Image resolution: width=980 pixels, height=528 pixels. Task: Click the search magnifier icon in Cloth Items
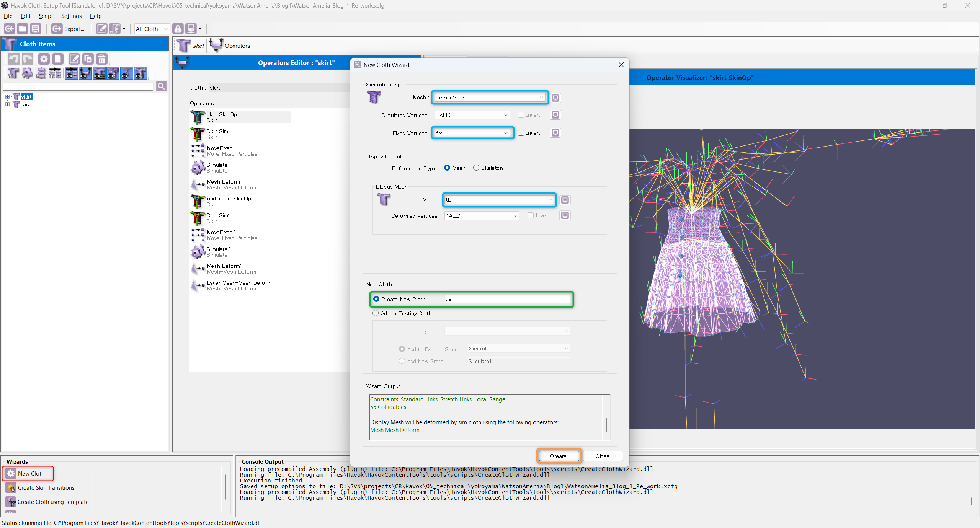point(162,86)
